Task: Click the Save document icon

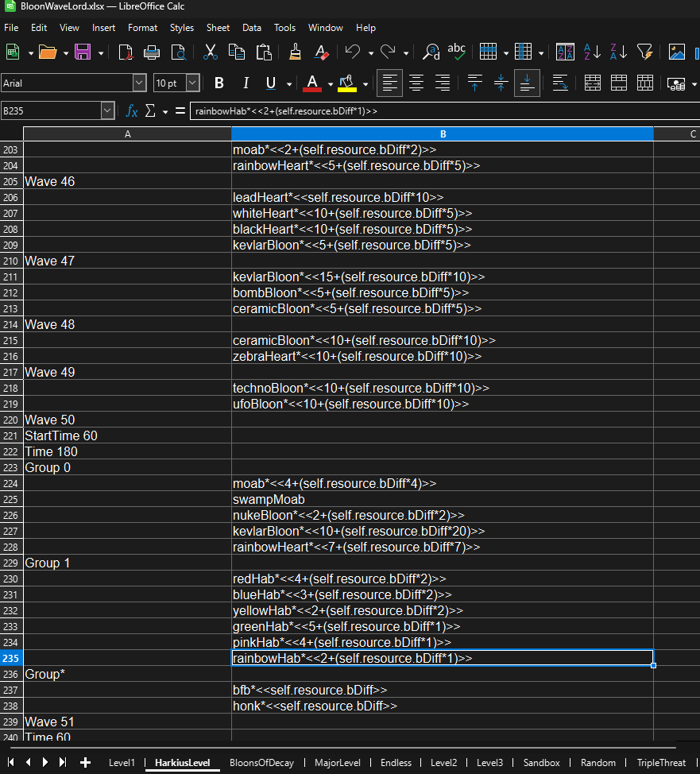Action: (83, 52)
